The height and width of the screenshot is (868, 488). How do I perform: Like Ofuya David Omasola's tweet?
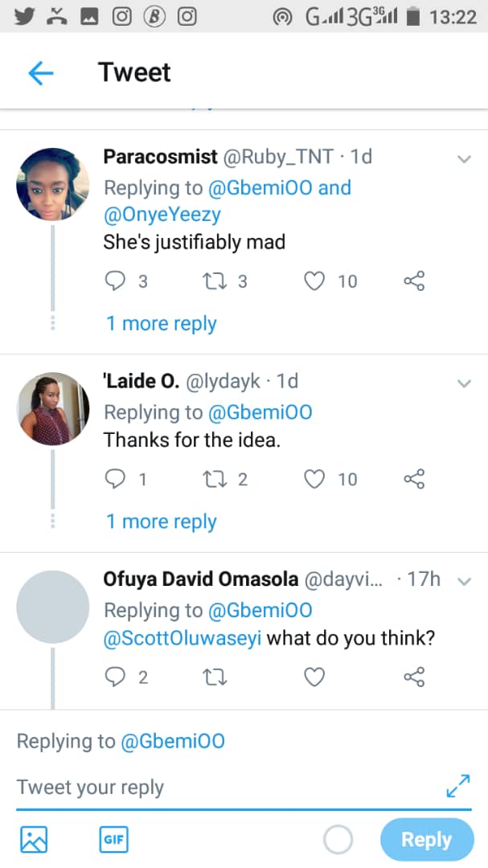[x=314, y=677]
